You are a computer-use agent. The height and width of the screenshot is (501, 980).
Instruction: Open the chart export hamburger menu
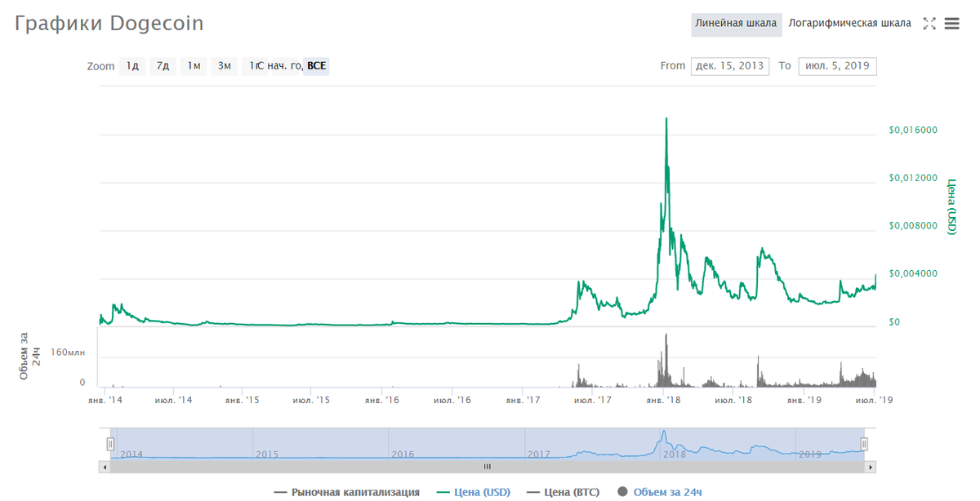point(951,24)
